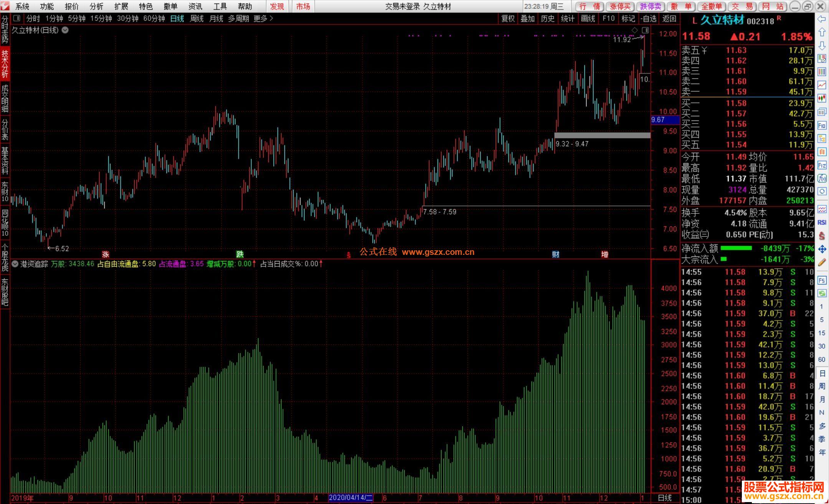Open the checklist quote table icon
This screenshot has width=829, height=504.
pos(822,58)
